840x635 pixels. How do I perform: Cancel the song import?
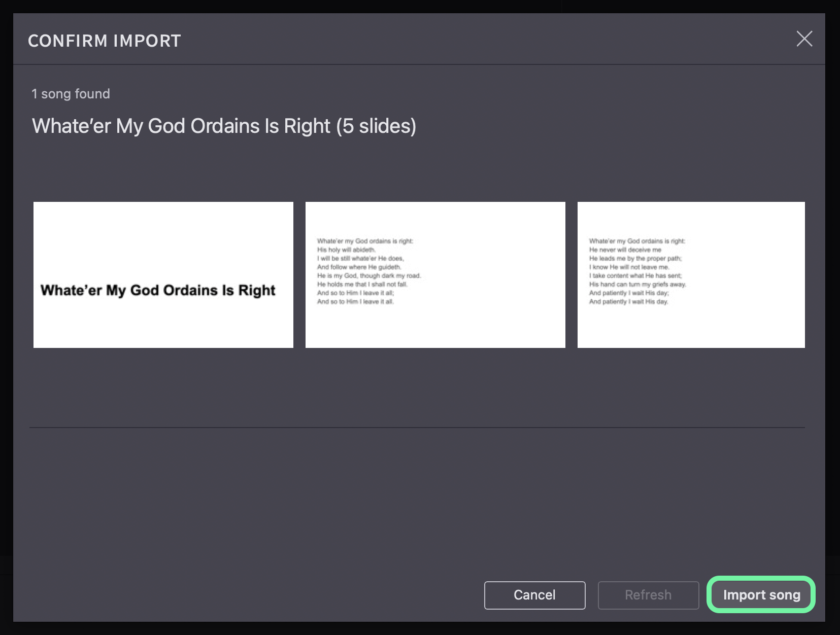pos(534,595)
